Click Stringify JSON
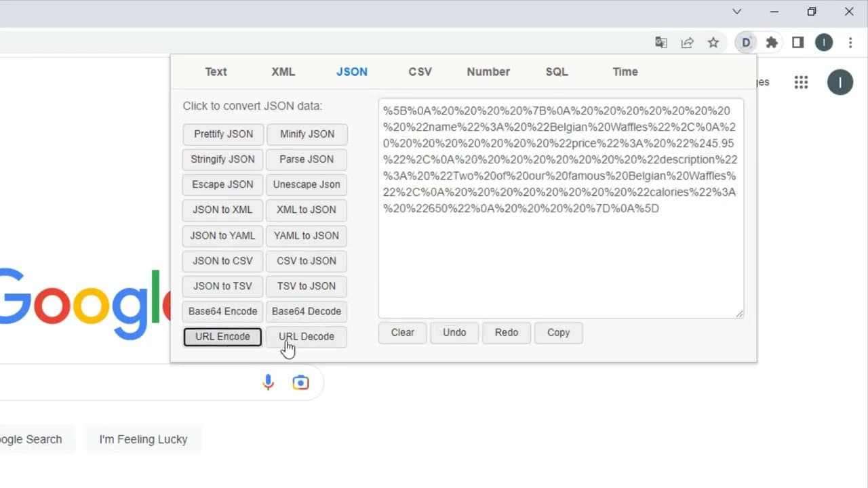The image size is (868, 488). [x=222, y=159]
